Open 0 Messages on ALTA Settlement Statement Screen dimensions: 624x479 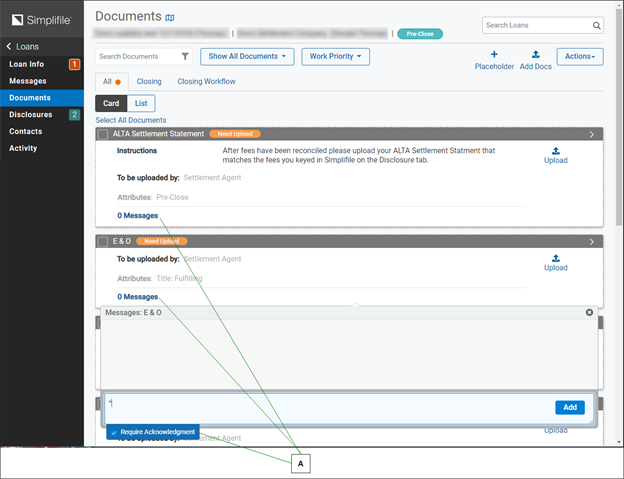tap(138, 216)
